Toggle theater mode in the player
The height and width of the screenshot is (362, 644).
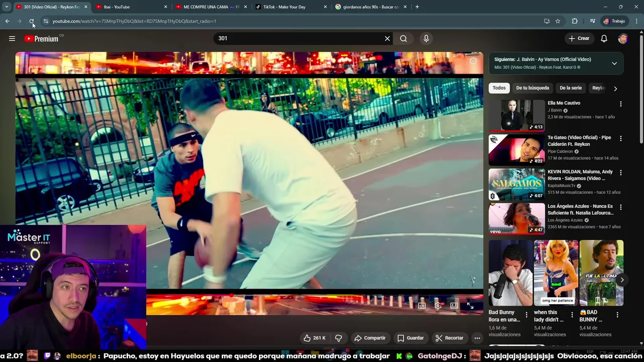pyautogui.click(x=454, y=306)
